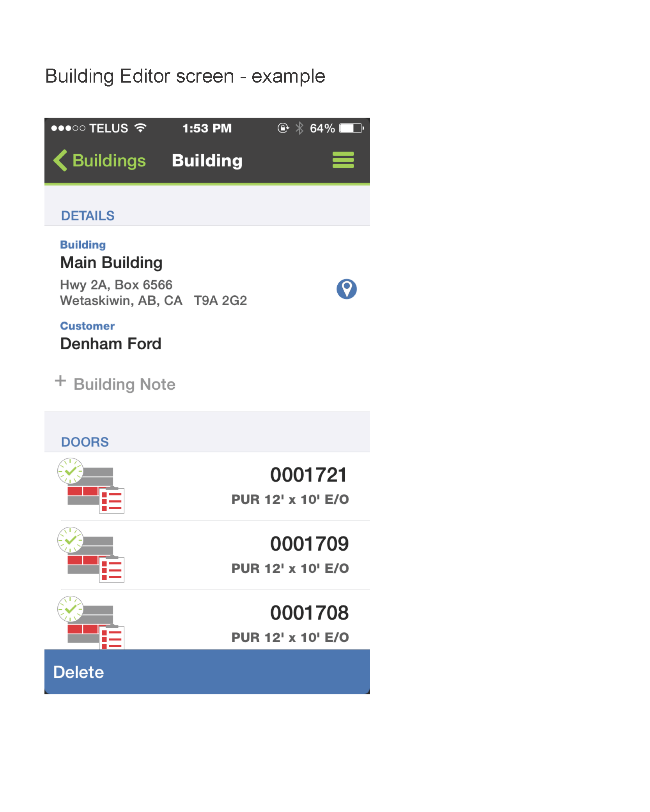Select door number 0001709
650x812 pixels.
coord(309,544)
